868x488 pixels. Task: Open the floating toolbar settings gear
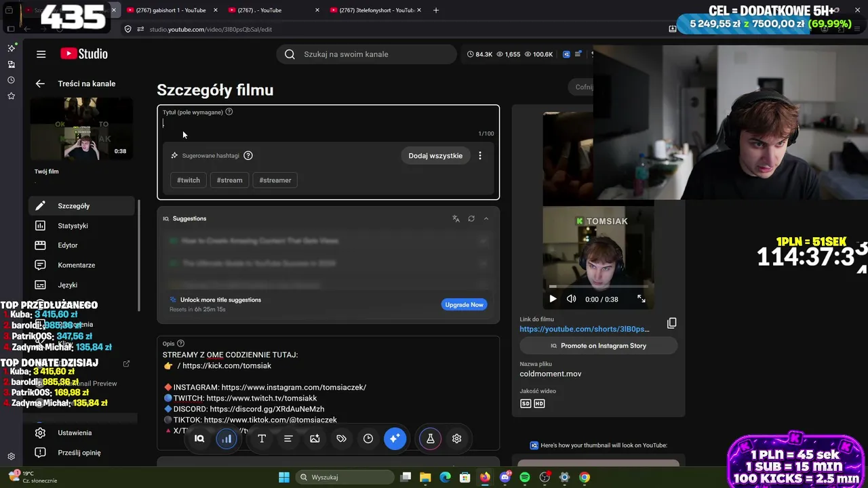457,439
